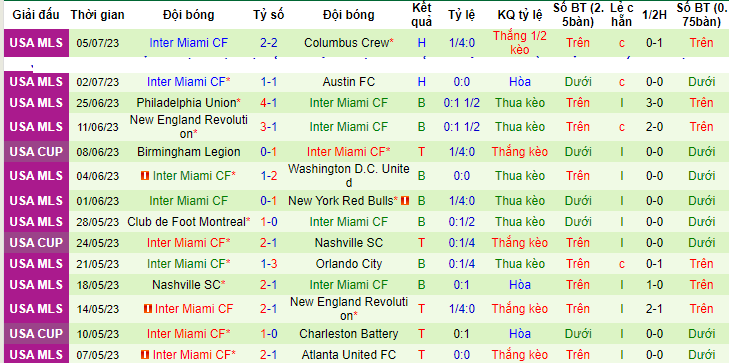Click Birmingham Legion team name

189,152
